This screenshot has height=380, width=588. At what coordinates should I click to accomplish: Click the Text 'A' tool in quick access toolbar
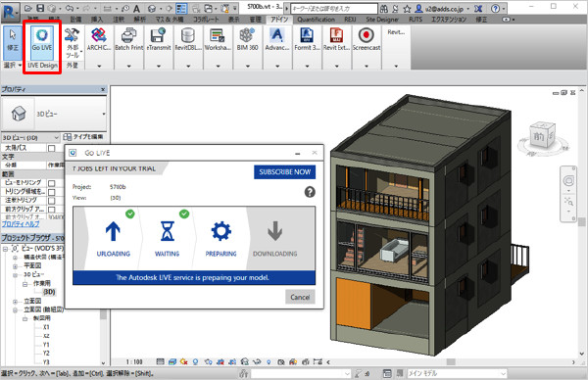[x=137, y=8]
